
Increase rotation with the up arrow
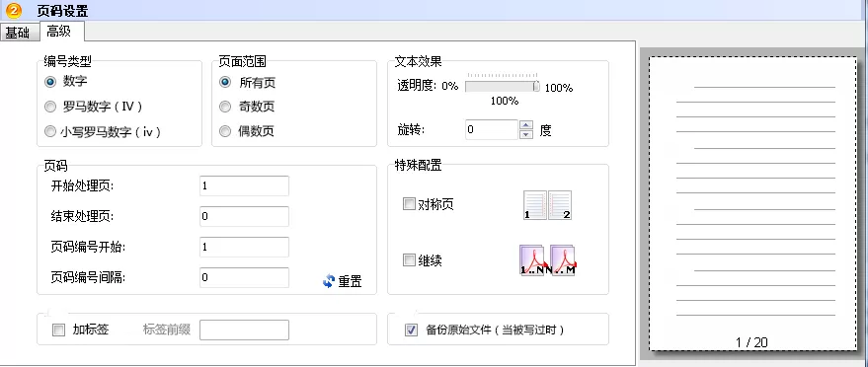pyautogui.click(x=527, y=125)
